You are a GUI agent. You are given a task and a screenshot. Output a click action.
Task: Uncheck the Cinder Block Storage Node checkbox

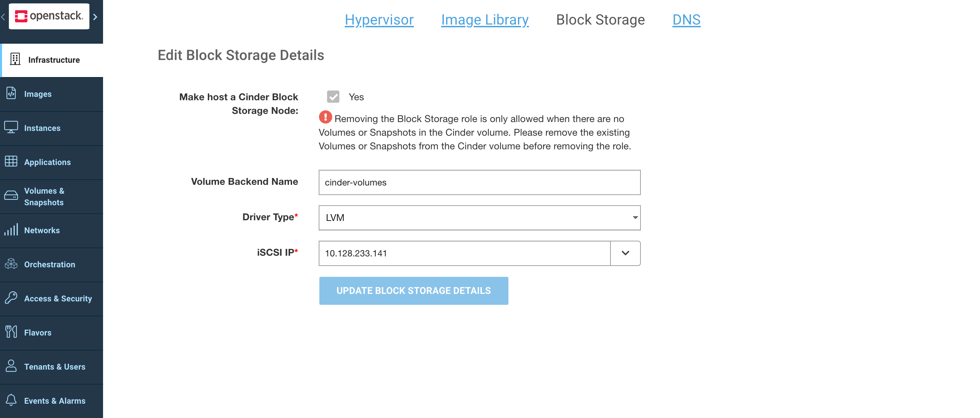pos(333,97)
